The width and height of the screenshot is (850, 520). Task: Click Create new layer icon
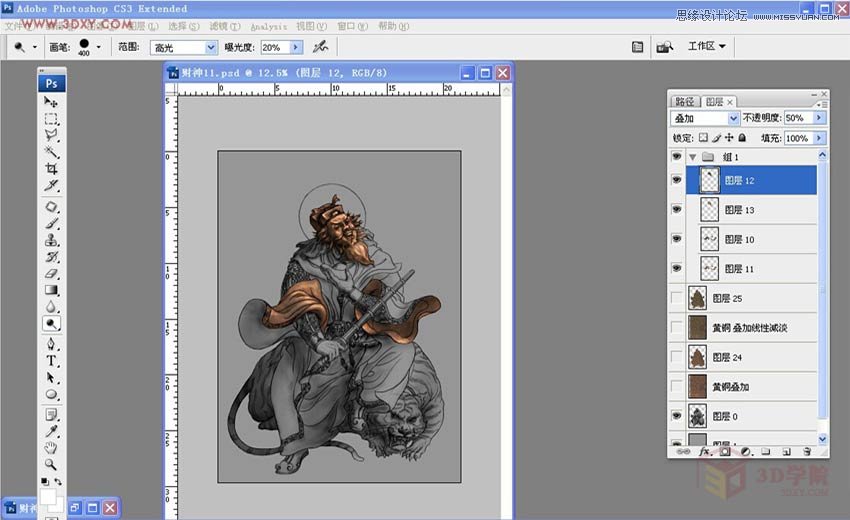[x=786, y=451]
